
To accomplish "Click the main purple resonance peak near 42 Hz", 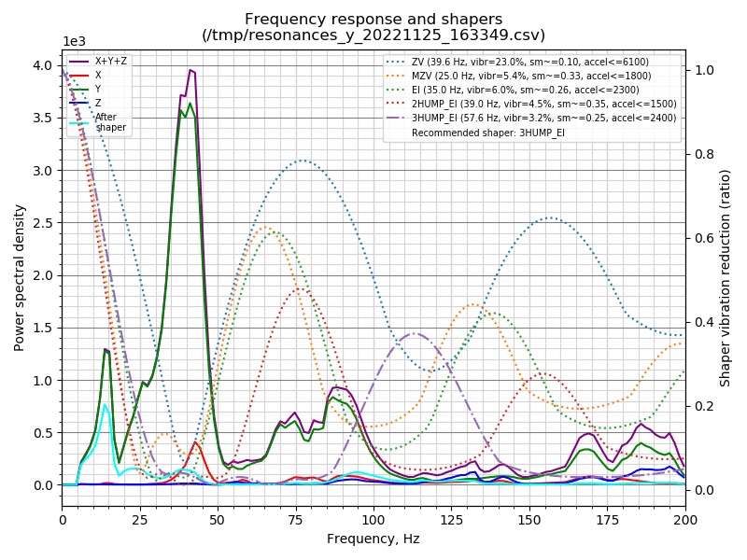I will [x=191, y=71].
